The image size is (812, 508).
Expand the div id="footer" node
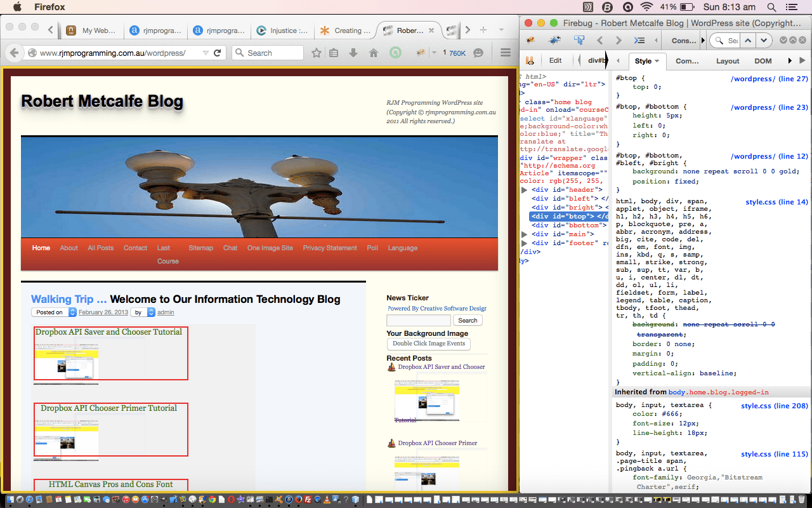[525, 243]
